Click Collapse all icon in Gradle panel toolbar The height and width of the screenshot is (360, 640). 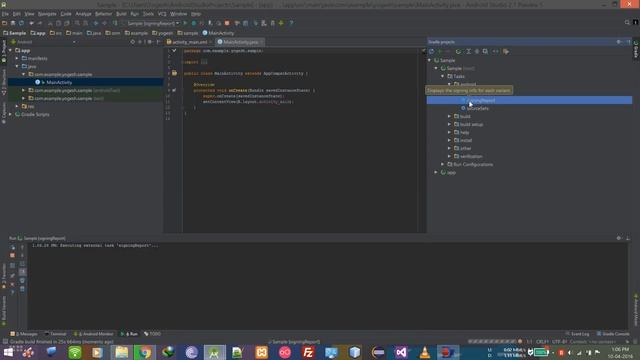pos(477,51)
